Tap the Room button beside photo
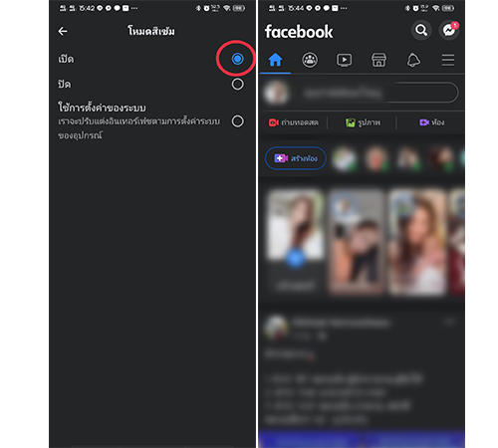 [431, 122]
